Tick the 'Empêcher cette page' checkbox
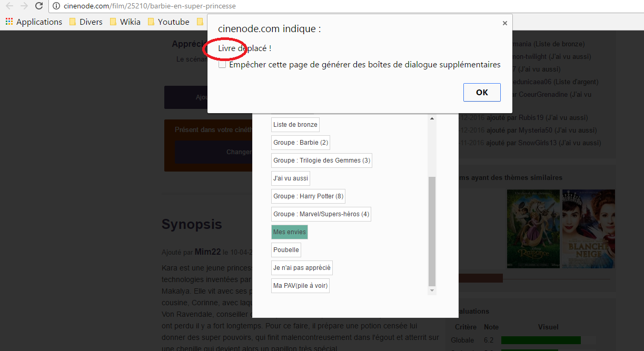644x351 pixels. point(222,65)
